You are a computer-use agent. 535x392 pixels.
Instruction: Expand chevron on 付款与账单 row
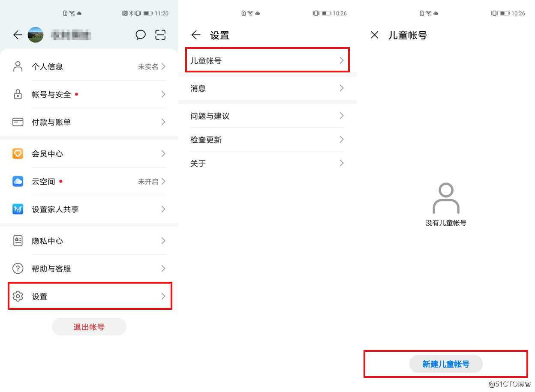pos(163,122)
